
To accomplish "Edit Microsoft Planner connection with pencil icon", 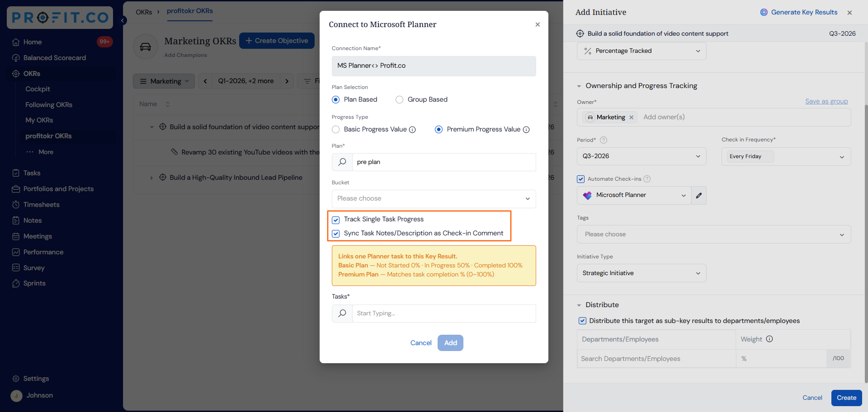I will tap(699, 196).
